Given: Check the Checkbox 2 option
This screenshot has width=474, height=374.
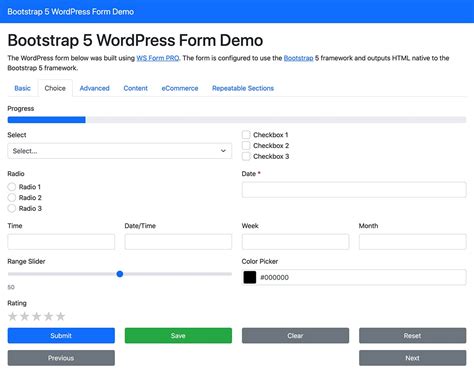Looking at the screenshot, I should [x=246, y=145].
